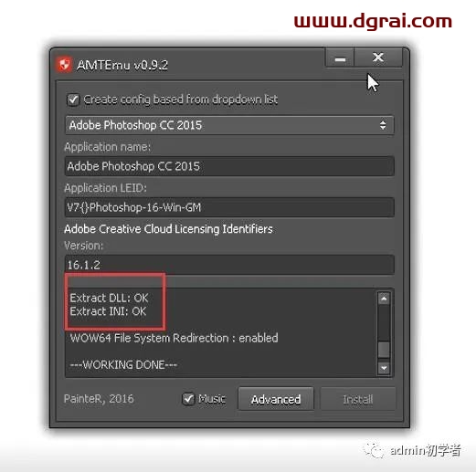
Task: Click the Advanced button
Action: [x=276, y=399]
